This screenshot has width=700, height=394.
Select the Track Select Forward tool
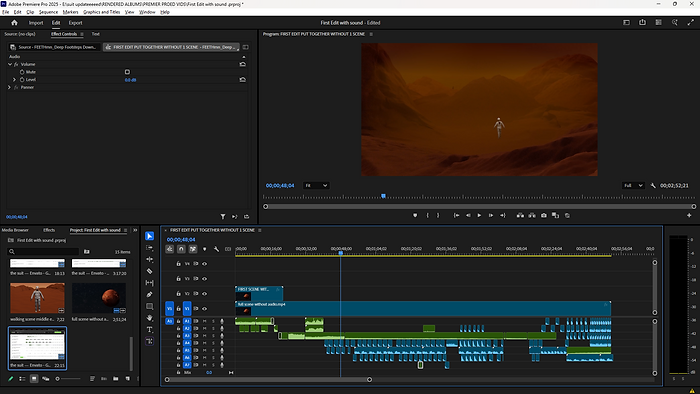150,248
